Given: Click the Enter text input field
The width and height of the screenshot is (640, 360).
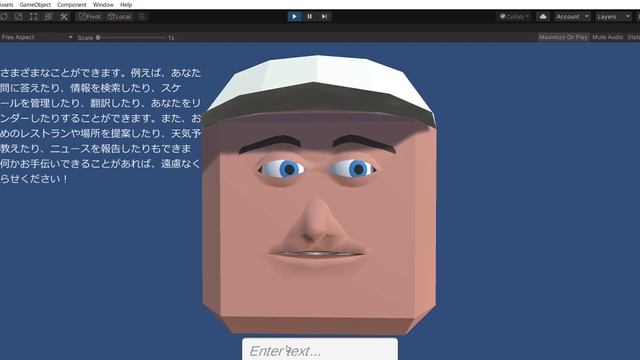Looking at the screenshot, I should [x=320, y=349].
